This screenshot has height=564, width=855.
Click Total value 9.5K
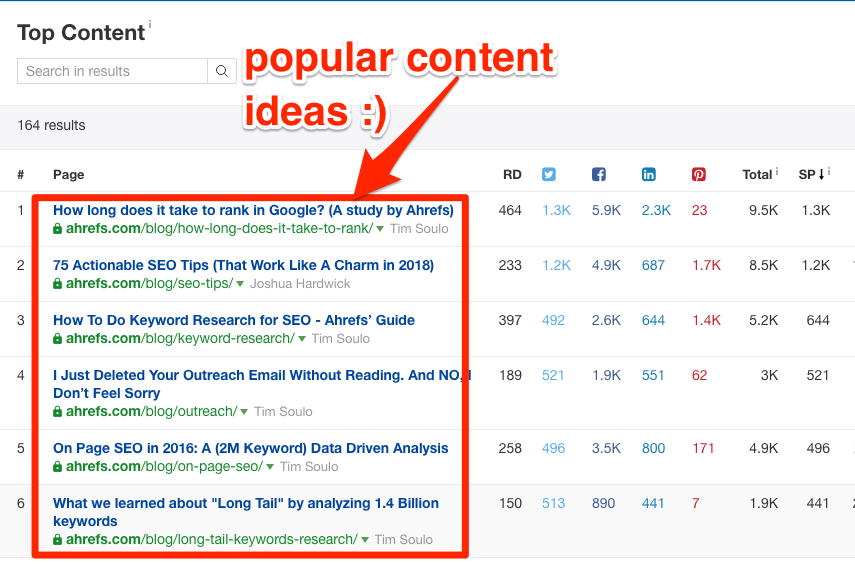tap(763, 211)
